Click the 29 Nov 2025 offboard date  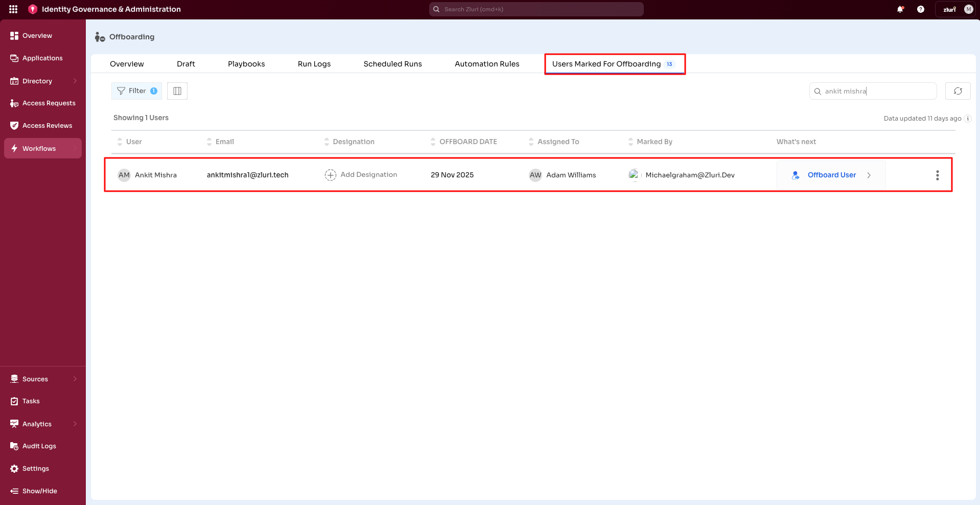(x=452, y=175)
